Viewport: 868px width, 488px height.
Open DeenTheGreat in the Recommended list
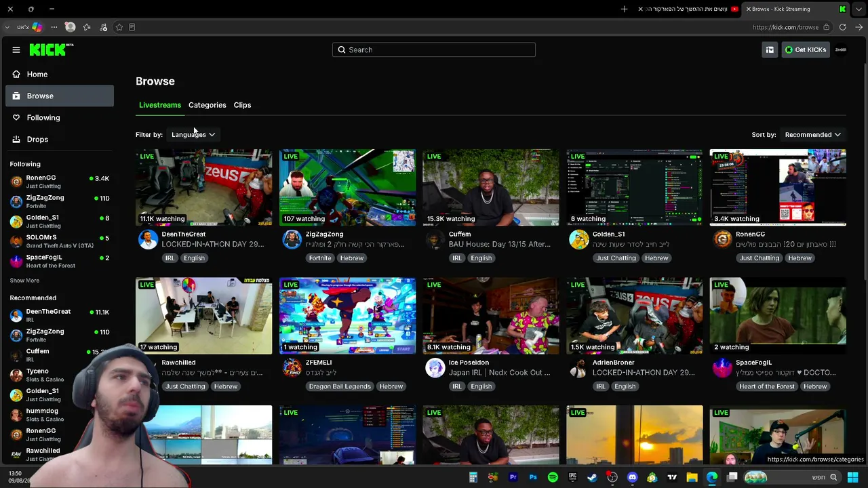(60, 315)
